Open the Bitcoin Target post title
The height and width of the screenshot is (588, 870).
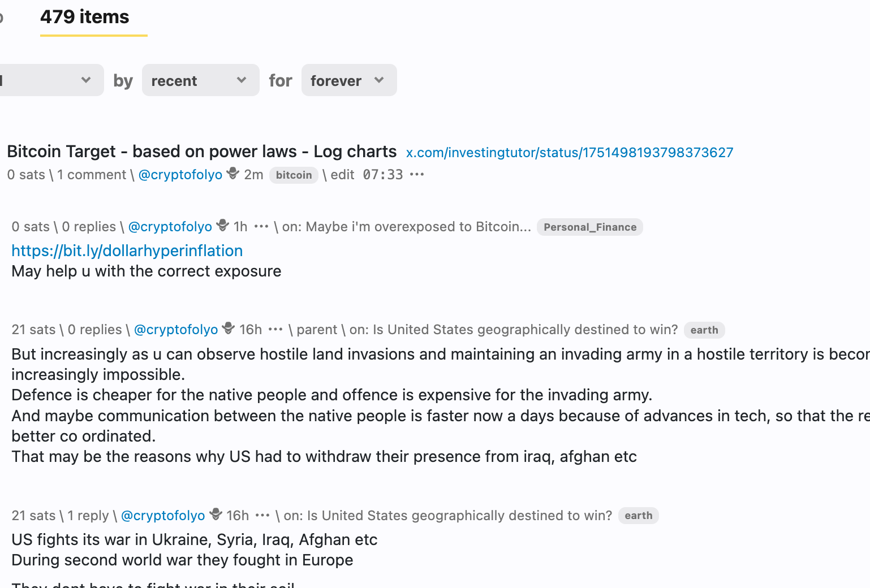pyautogui.click(x=201, y=152)
